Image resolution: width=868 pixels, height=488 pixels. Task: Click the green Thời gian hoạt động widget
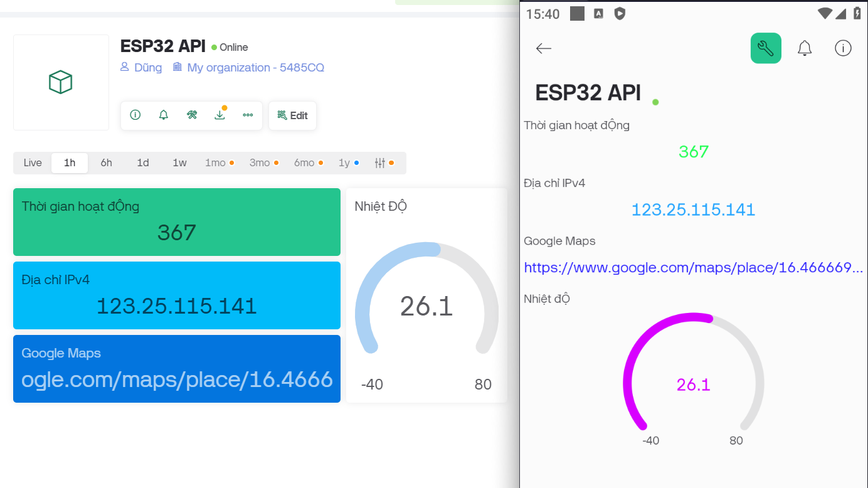click(177, 222)
